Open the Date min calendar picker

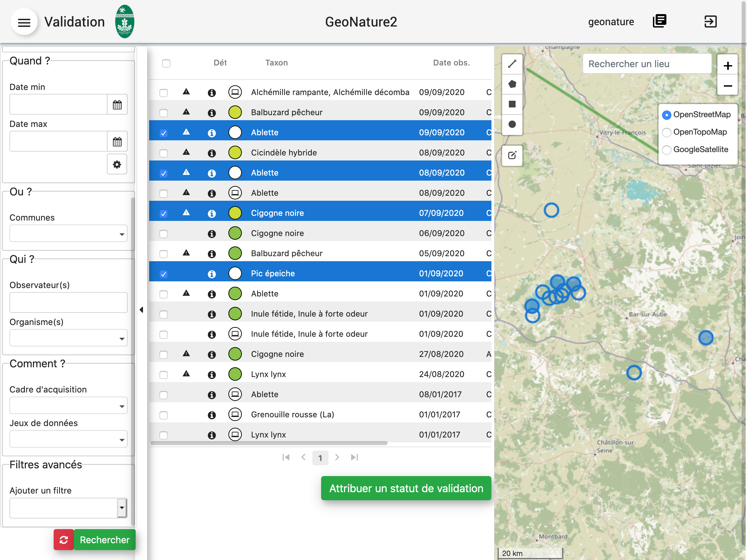[117, 105]
